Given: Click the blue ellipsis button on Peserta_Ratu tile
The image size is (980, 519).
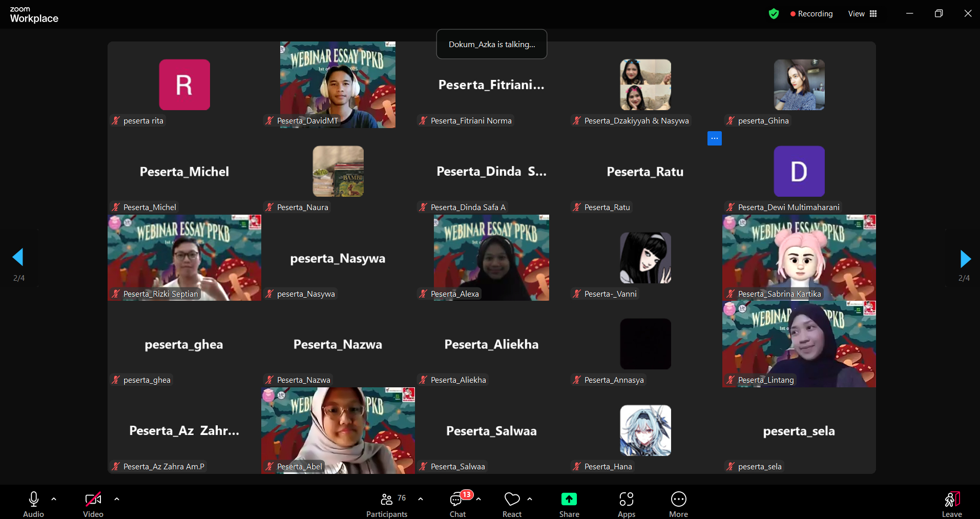Looking at the screenshot, I should point(714,138).
